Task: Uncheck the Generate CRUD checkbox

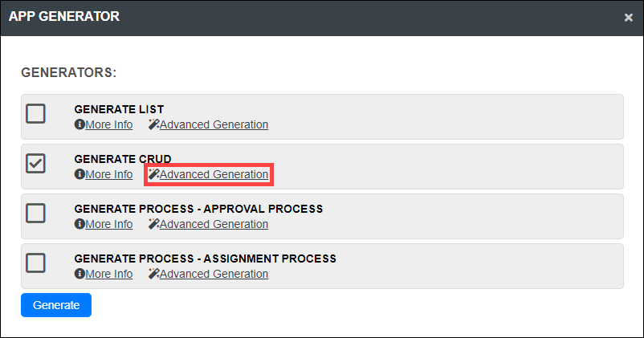Action: click(36, 163)
